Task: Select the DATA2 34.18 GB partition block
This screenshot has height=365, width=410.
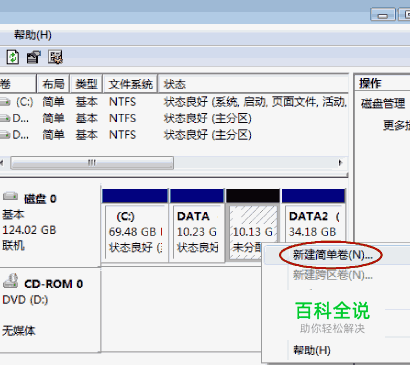Action: pos(313,217)
